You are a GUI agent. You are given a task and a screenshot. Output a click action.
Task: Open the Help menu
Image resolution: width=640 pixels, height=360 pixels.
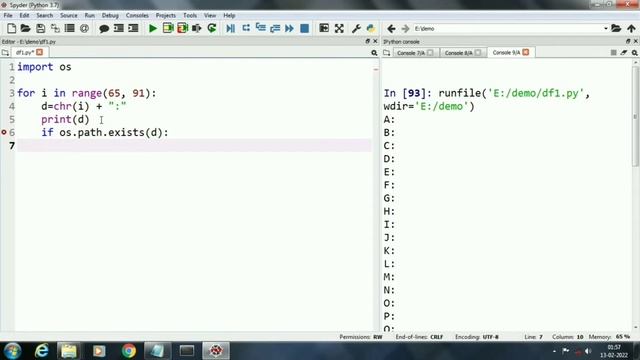coord(229,15)
